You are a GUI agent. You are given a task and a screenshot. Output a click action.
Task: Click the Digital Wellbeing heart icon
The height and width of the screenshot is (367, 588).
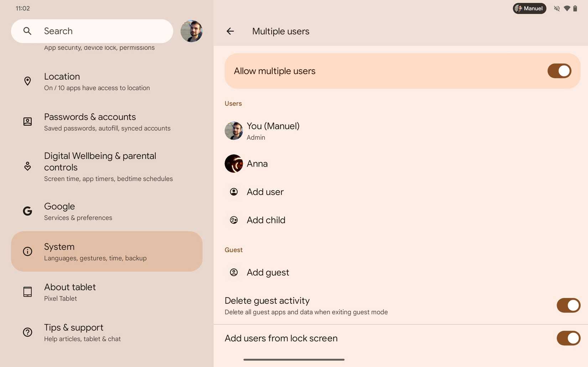(x=27, y=166)
